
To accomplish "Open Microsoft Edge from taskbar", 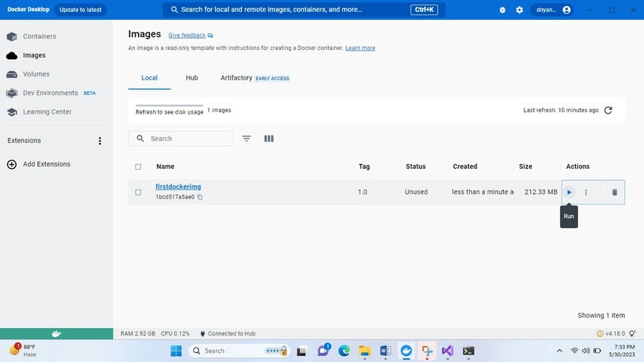I will [x=344, y=351].
